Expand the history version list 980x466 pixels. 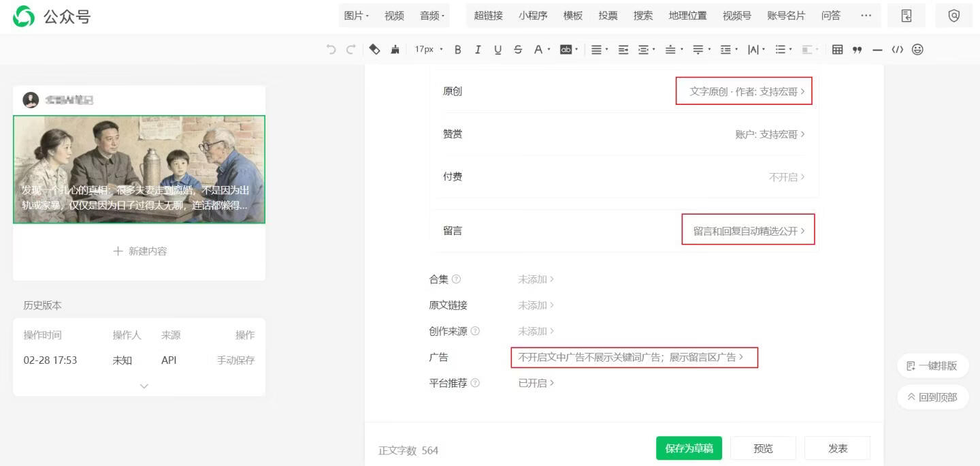144,386
